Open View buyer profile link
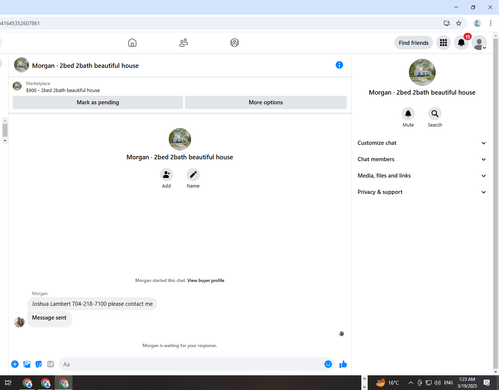This screenshot has width=500, height=390. [206, 280]
